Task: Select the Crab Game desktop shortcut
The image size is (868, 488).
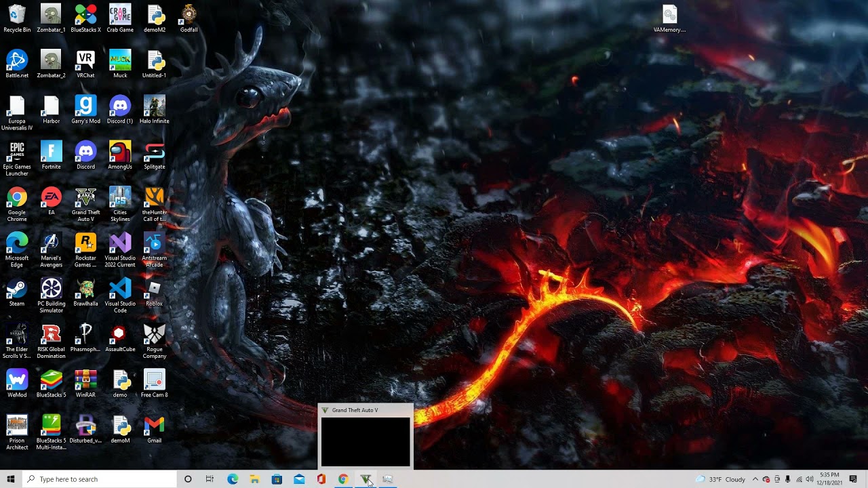Action: click(x=120, y=19)
